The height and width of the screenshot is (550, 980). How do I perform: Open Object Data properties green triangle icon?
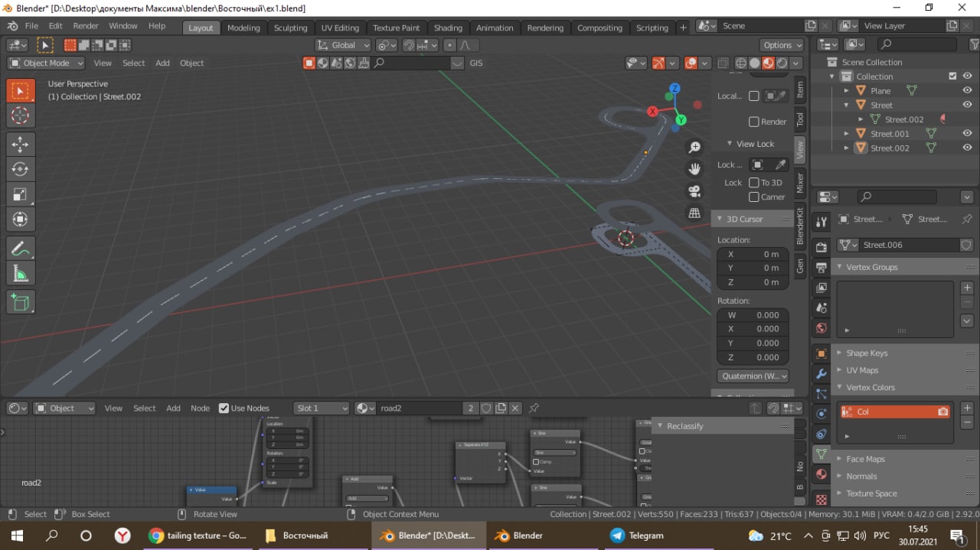click(822, 454)
